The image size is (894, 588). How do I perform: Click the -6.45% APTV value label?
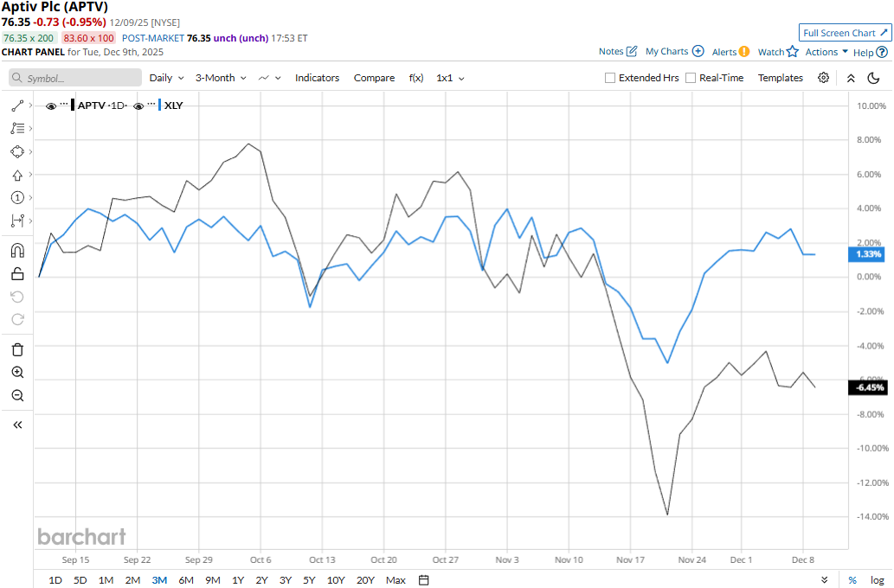pos(868,387)
